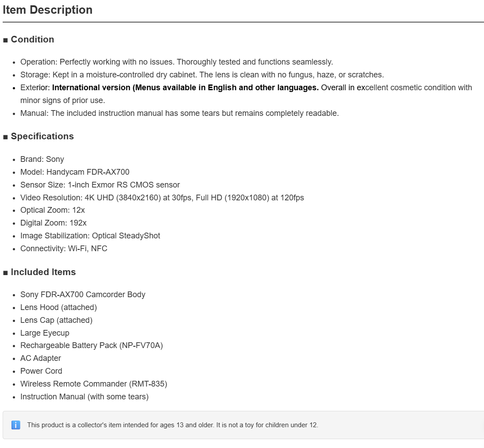
Task: Click the 'Brand: Sony' row
Action: tap(42, 159)
